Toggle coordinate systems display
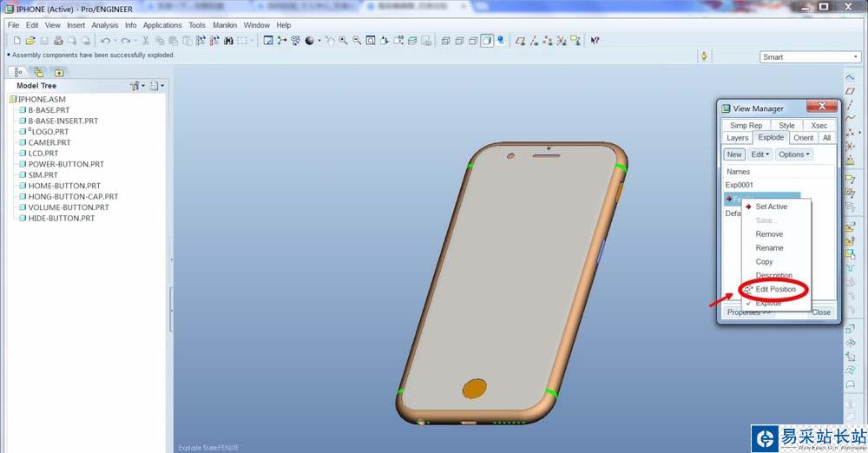This screenshot has width=868, height=453. 562,41
